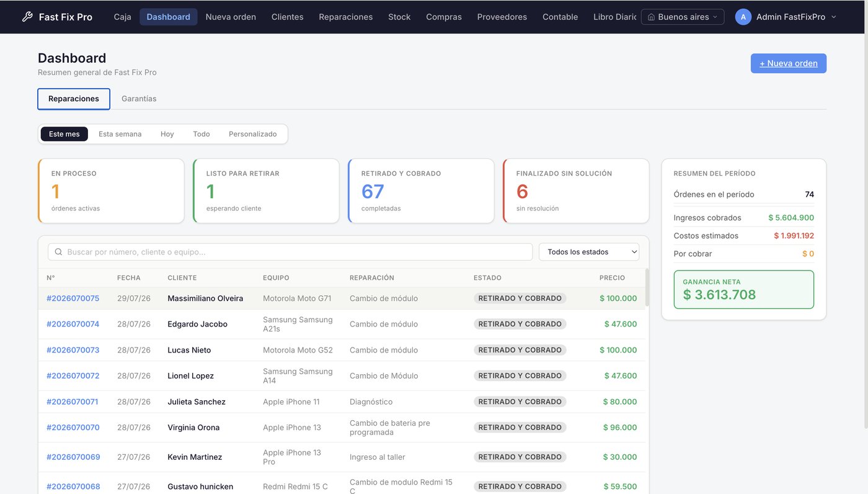Viewport: 868px width, 494px height.
Task: Open the Caja menu item
Action: click(123, 17)
